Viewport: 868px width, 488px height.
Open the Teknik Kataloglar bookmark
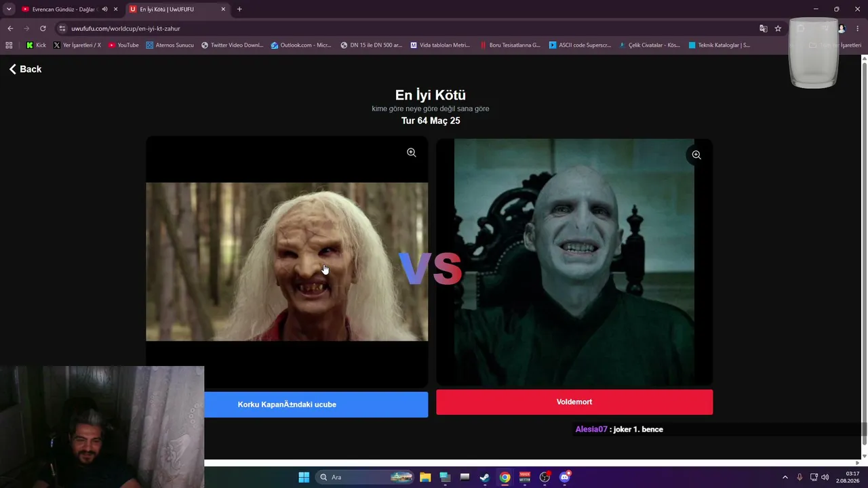tap(719, 45)
